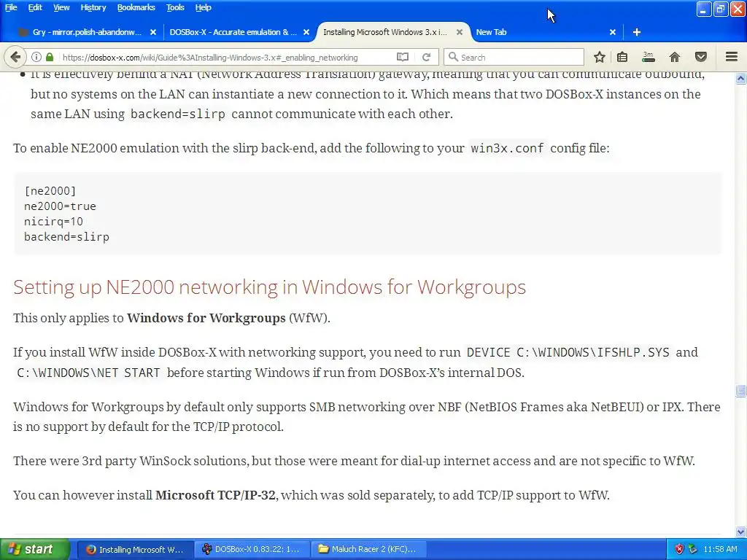The width and height of the screenshot is (747, 560).
Task: Close the DOSBox-X Accurate emulation tab
Action: pos(306,32)
